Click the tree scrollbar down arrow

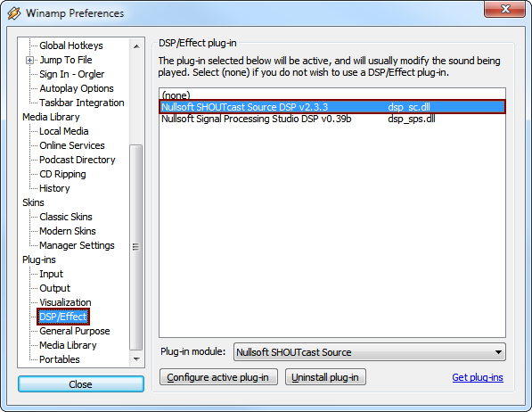(136, 359)
